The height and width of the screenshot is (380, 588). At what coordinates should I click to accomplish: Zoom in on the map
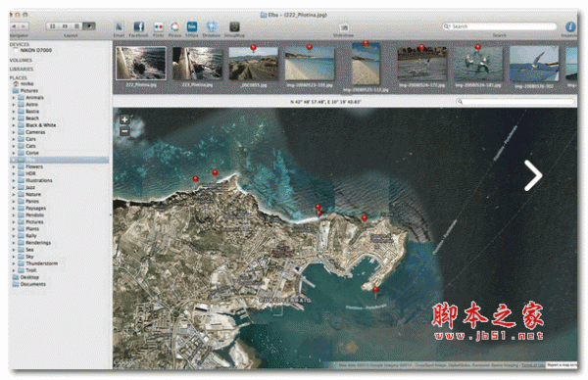[x=124, y=119]
